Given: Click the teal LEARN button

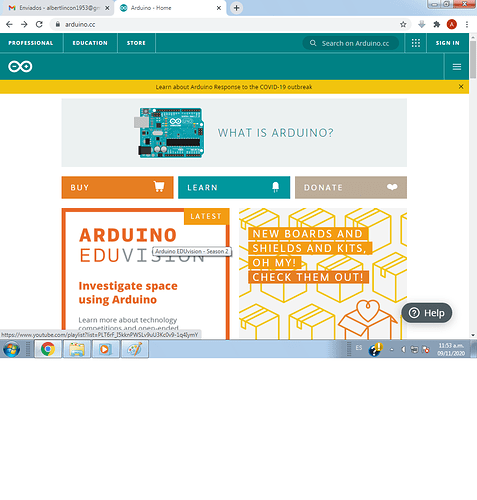Looking at the screenshot, I should (234, 187).
